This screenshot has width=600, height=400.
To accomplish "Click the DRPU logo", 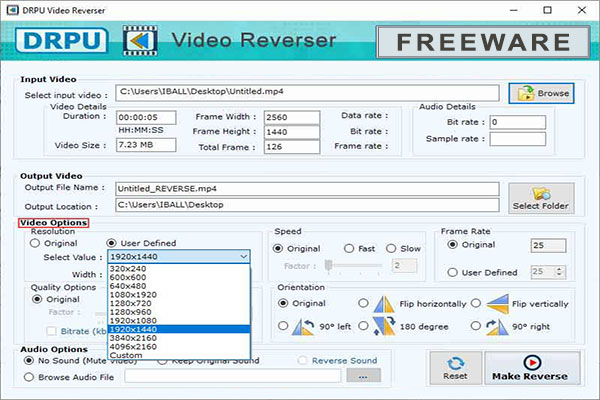I will pyautogui.click(x=62, y=40).
